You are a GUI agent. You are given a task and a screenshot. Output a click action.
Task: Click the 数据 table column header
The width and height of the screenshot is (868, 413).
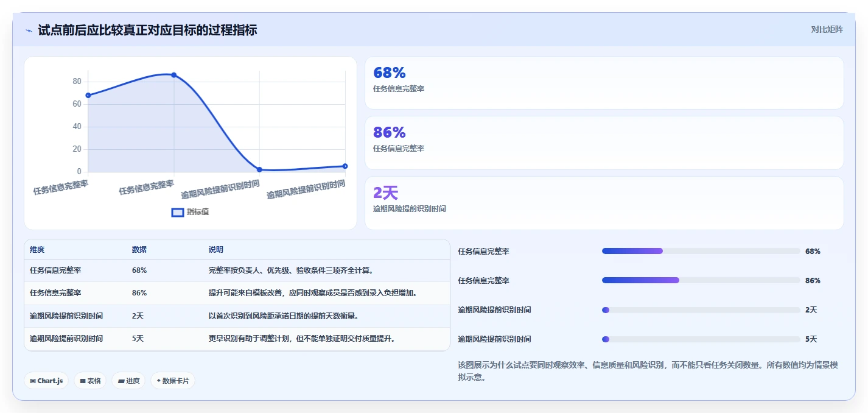(139, 250)
